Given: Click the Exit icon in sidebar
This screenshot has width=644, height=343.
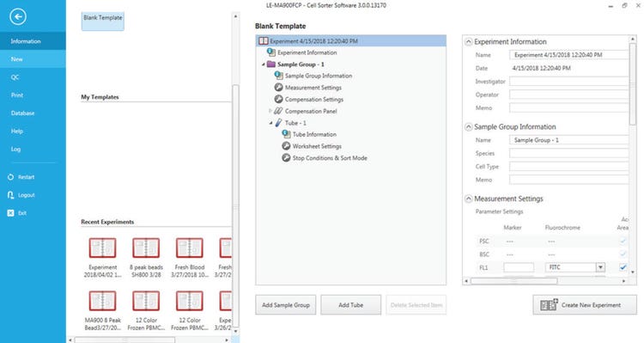Looking at the screenshot, I should click(10, 213).
